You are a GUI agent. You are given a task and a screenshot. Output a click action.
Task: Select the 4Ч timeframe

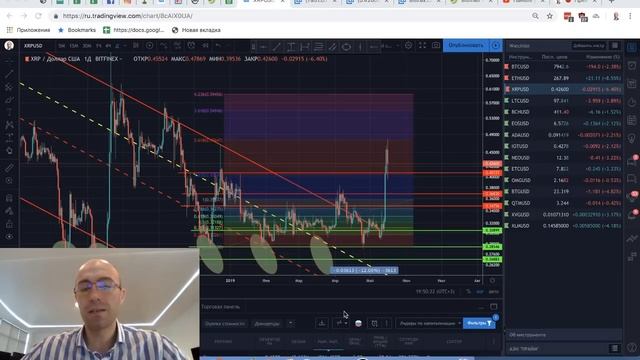pyautogui.click(x=108, y=46)
